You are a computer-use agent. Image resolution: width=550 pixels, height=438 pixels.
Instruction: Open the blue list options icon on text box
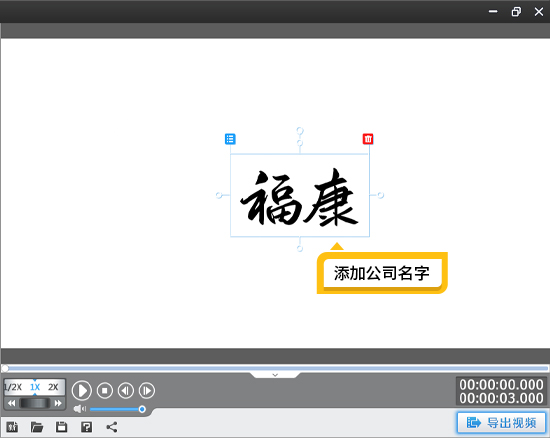(x=230, y=139)
